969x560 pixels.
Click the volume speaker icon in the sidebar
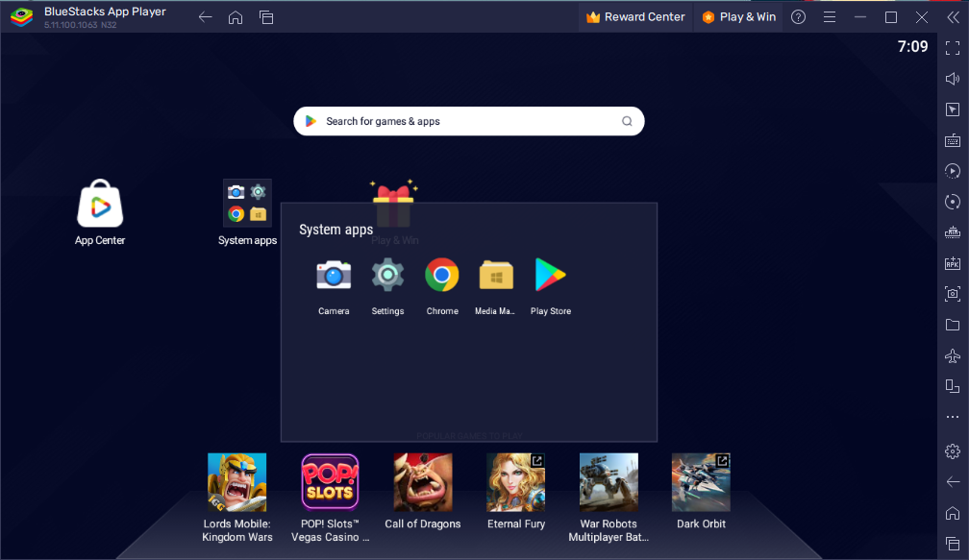953,79
